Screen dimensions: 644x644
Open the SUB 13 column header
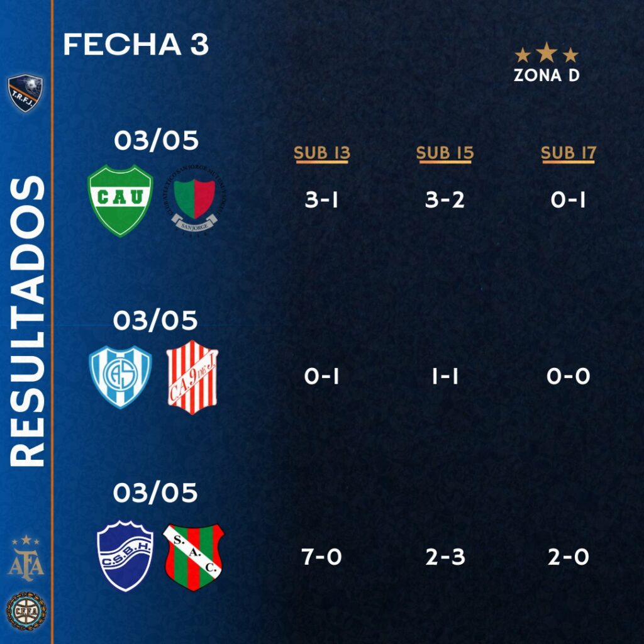coord(322,153)
